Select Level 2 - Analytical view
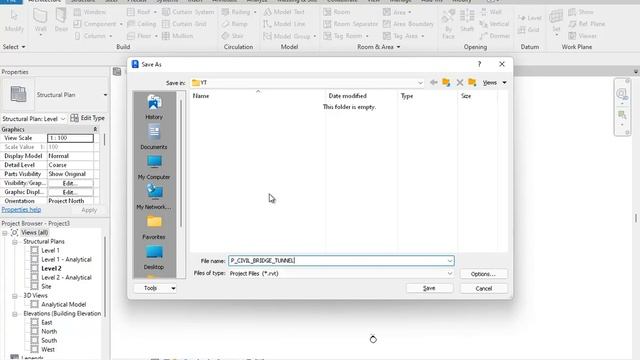Viewport: 640px width, 360px height. pos(67,278)
